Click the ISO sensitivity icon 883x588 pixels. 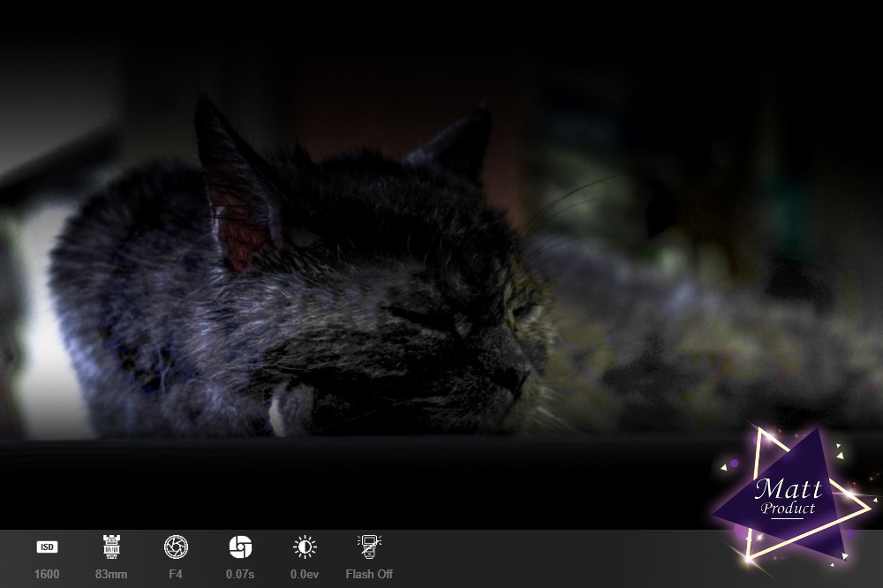click(47, 547)
